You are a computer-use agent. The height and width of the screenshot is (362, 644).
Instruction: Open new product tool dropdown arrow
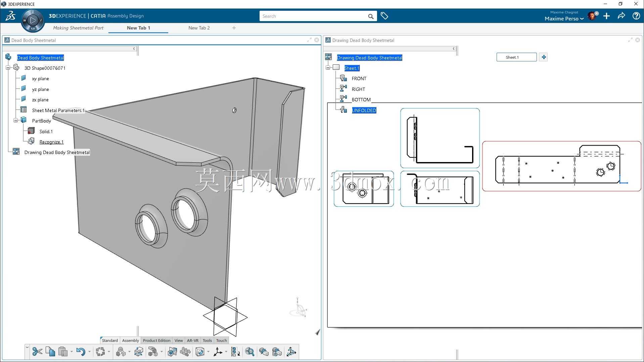(x=162, y=352)
